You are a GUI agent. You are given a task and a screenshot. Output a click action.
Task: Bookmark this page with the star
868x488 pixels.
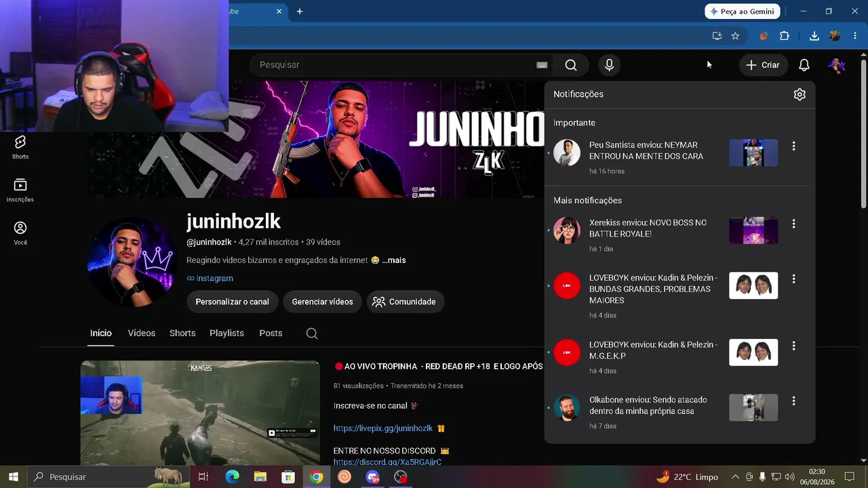[x=735, y=36]
